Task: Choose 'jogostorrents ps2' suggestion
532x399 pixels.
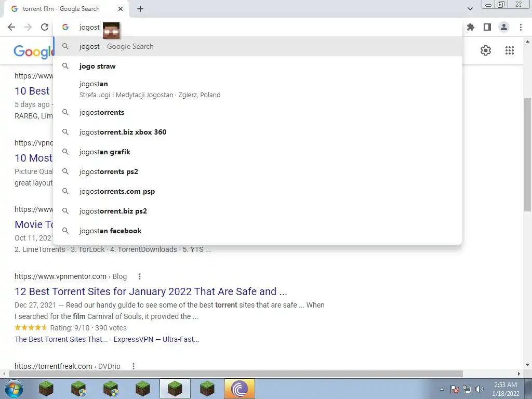Action: [x=258, y=171]
